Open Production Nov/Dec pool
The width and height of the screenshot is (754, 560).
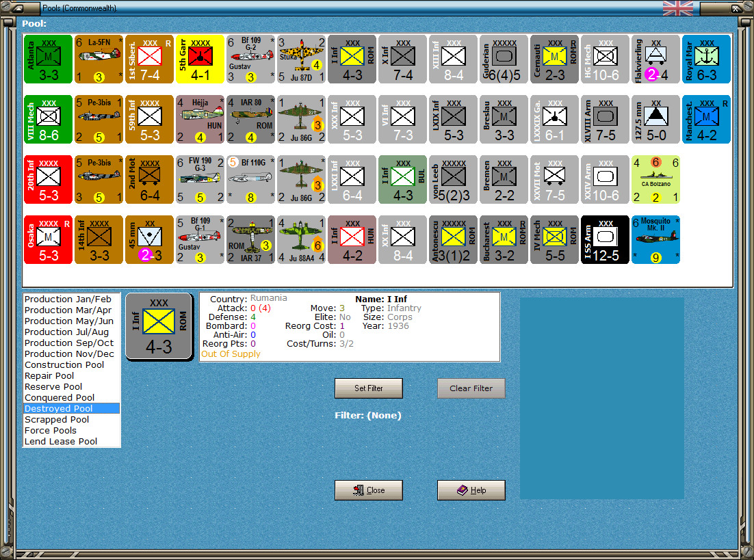coord(71,354)
